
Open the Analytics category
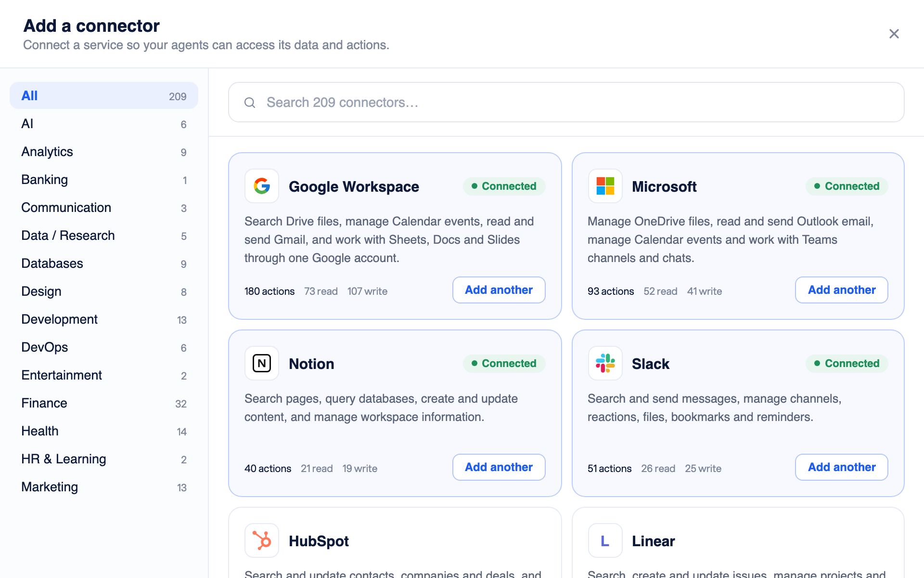pyautogui.click(x=104, y=152)
